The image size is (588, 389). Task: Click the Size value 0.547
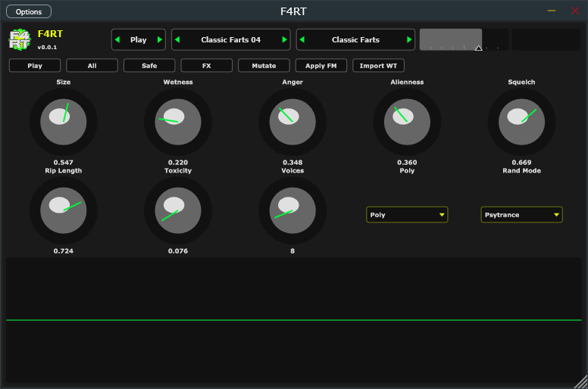[64, 163]
